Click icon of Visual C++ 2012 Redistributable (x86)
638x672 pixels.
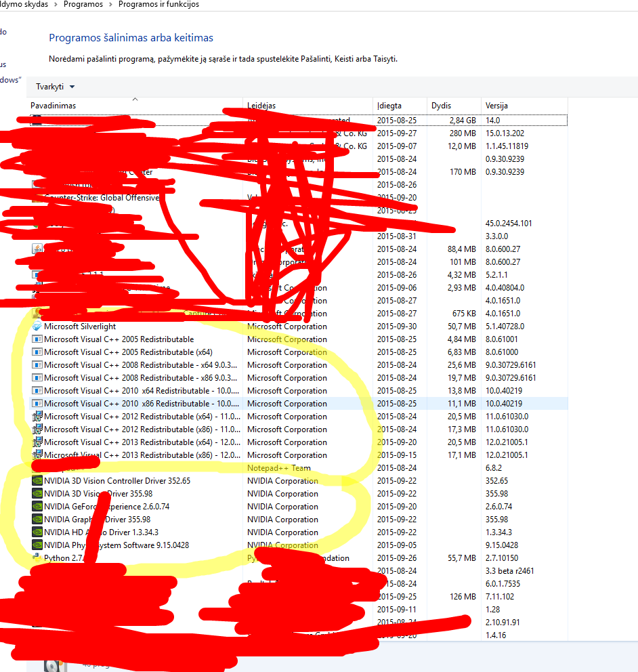[37, 429]
